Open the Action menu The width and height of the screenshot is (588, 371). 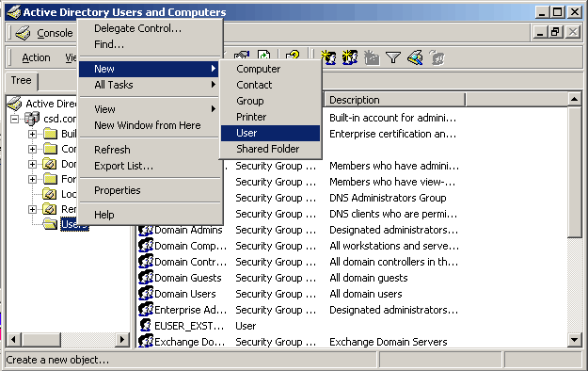36,57
